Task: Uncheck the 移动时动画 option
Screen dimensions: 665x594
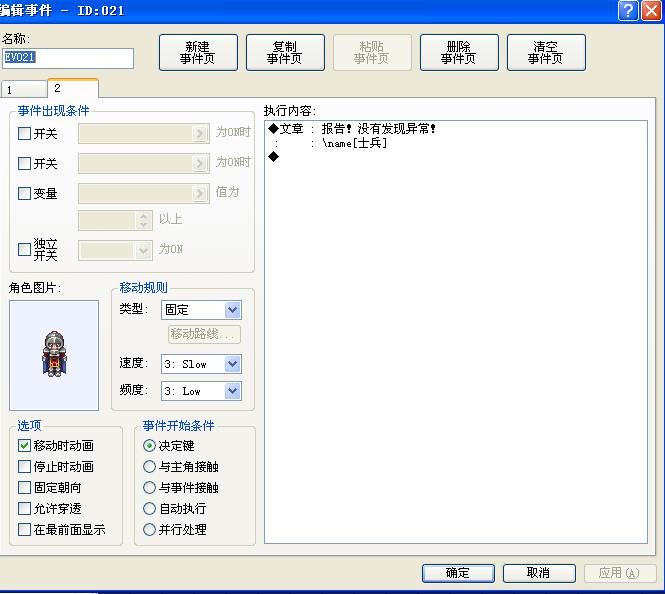Action: pyautogui.click(x=25, y=445)
